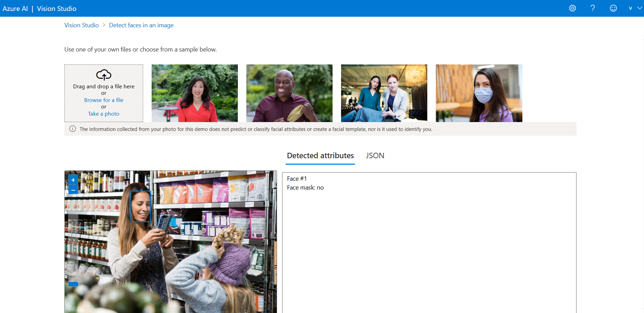Switch to Detected attributes tab
Viewport: 644px width, 313px height.
[x=320, y=156]
